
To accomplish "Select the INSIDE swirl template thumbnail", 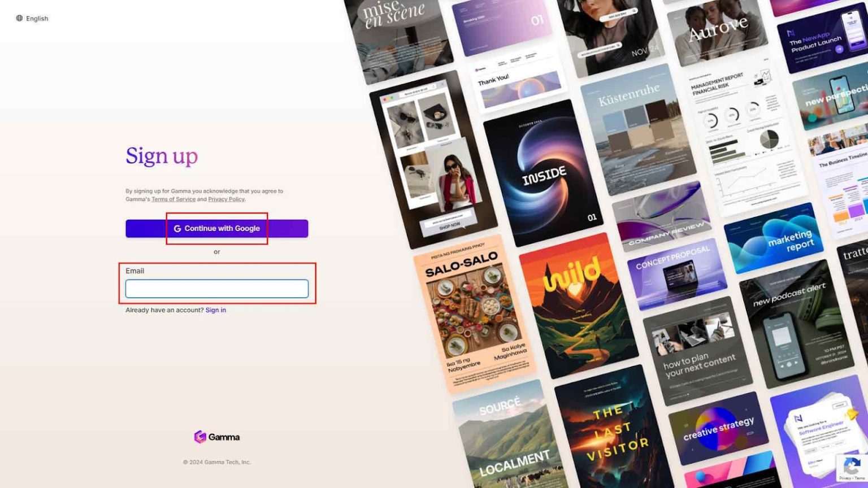I will click(542, 173).
